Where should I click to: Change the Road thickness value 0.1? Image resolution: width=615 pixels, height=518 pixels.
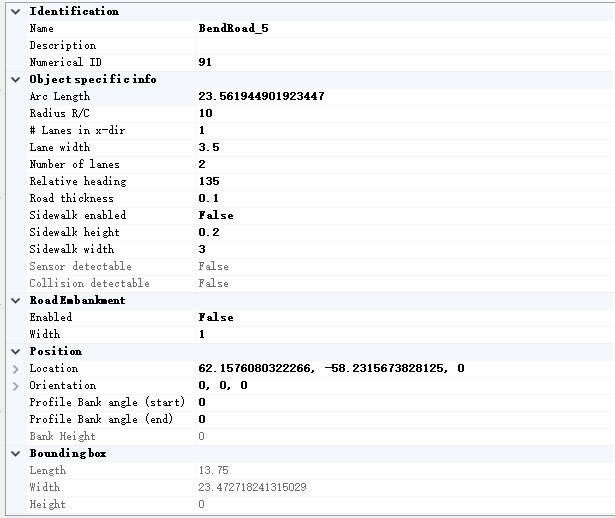[208, 198]
